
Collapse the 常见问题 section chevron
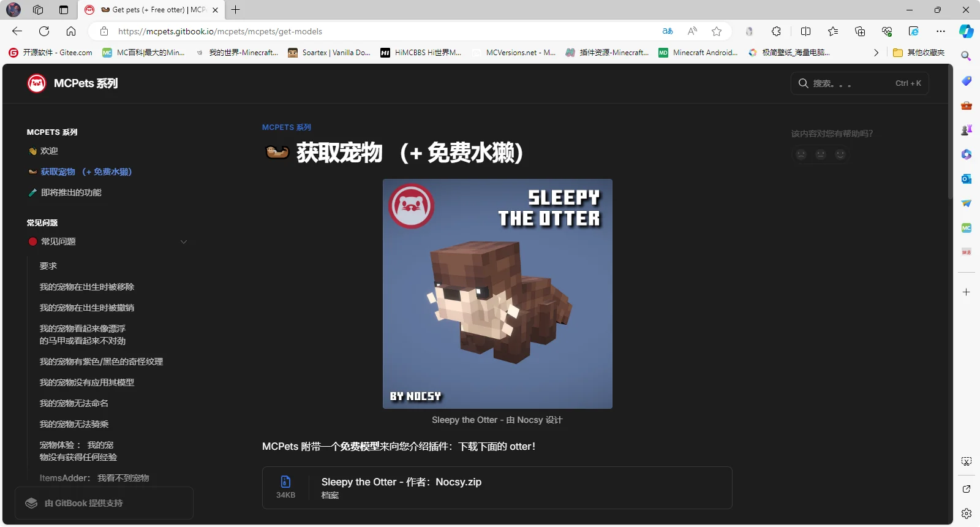coord(184,242)
